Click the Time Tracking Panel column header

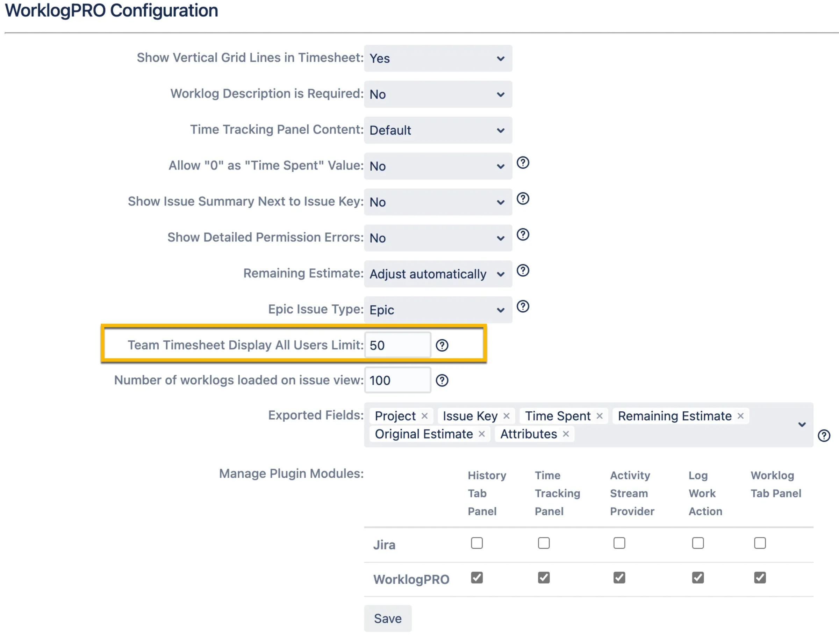point(557,493)
